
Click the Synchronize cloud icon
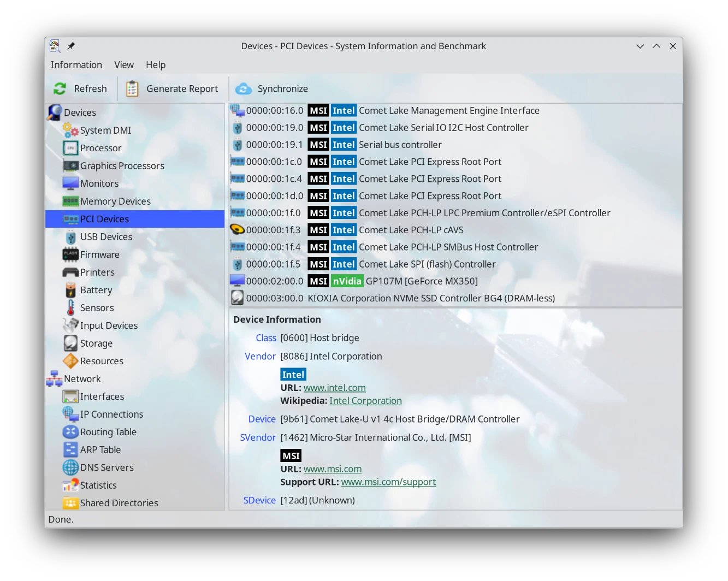coord(244,88)
